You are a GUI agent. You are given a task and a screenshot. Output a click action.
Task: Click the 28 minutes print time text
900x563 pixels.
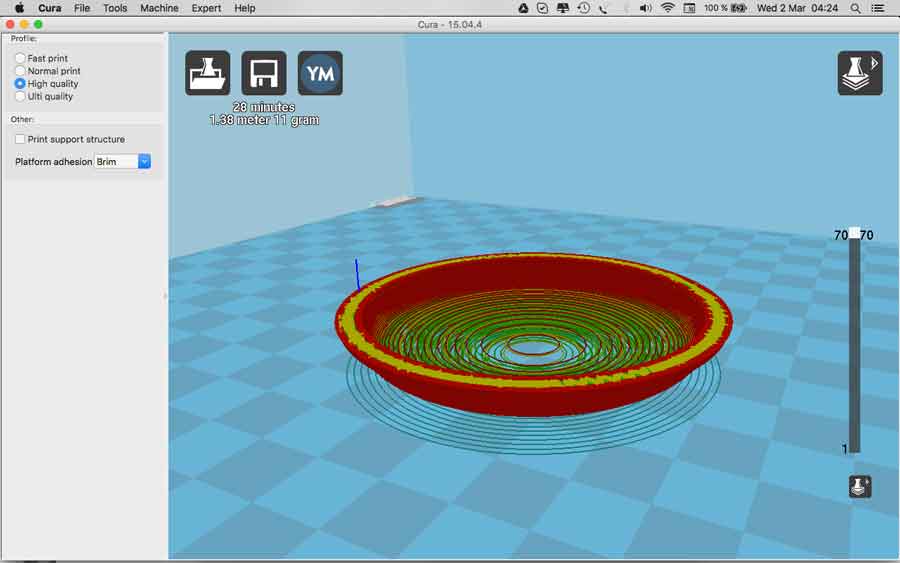263,107
